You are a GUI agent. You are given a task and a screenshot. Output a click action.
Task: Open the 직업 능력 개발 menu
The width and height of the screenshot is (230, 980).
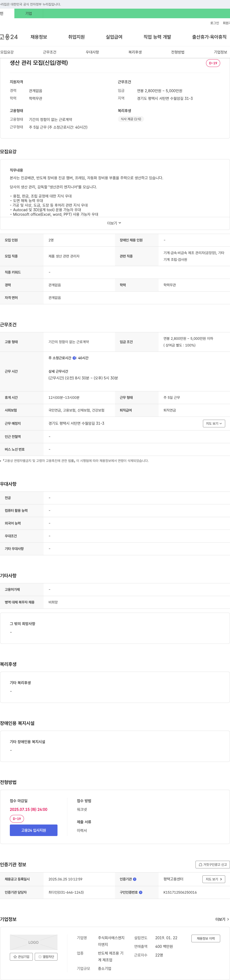pos(157,37)
